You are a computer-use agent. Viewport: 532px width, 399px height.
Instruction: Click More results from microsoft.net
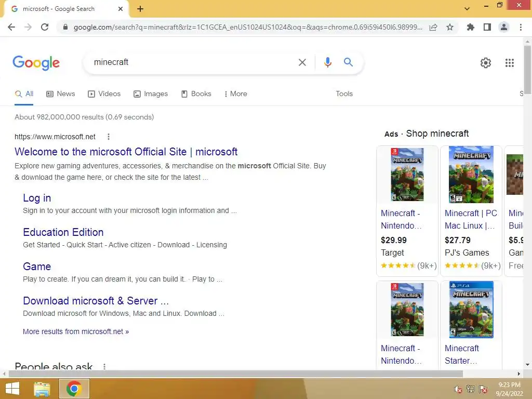tap(76, 332)
